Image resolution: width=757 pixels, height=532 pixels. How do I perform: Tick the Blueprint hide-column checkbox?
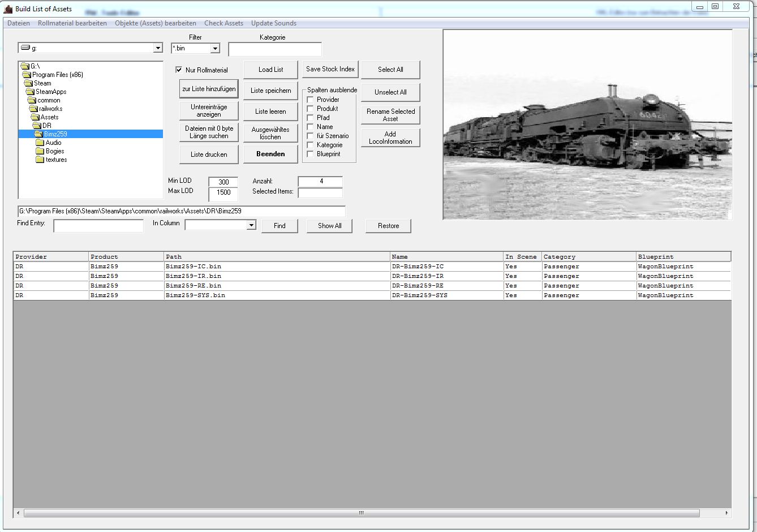pos(310,154)
